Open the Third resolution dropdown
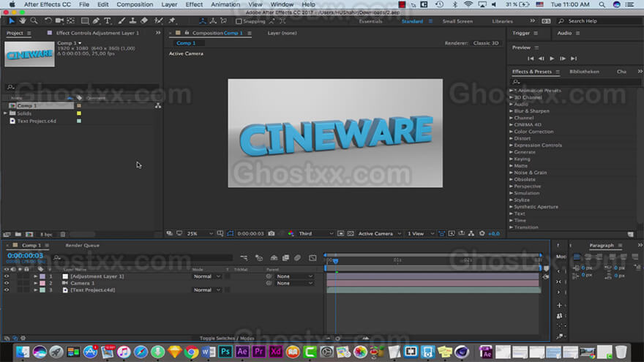This screenshot has width=644, height=362. coord(315,233)
